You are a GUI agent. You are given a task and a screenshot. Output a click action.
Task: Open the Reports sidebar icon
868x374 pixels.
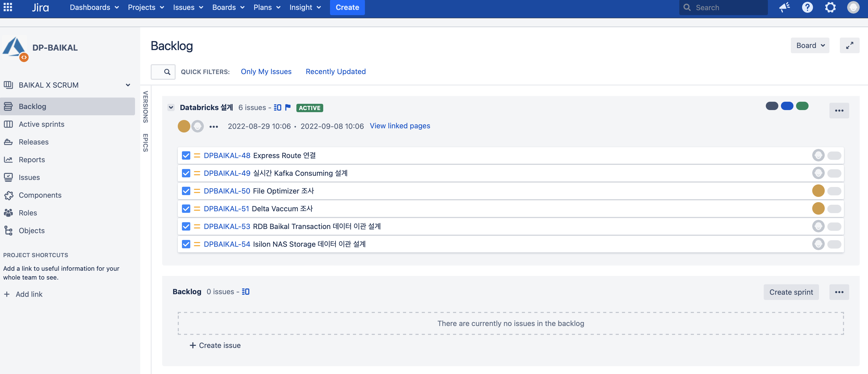point(8,160)
